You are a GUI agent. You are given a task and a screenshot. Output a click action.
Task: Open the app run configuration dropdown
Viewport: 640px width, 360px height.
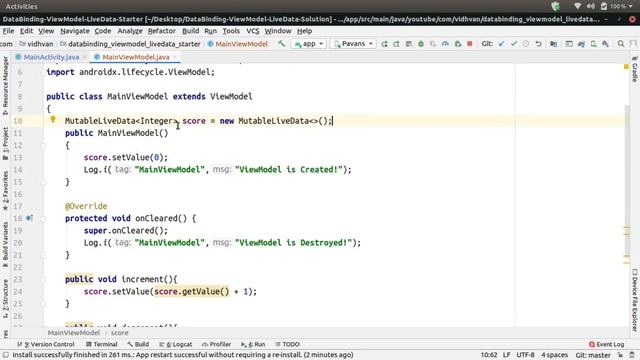pos(309,44)
